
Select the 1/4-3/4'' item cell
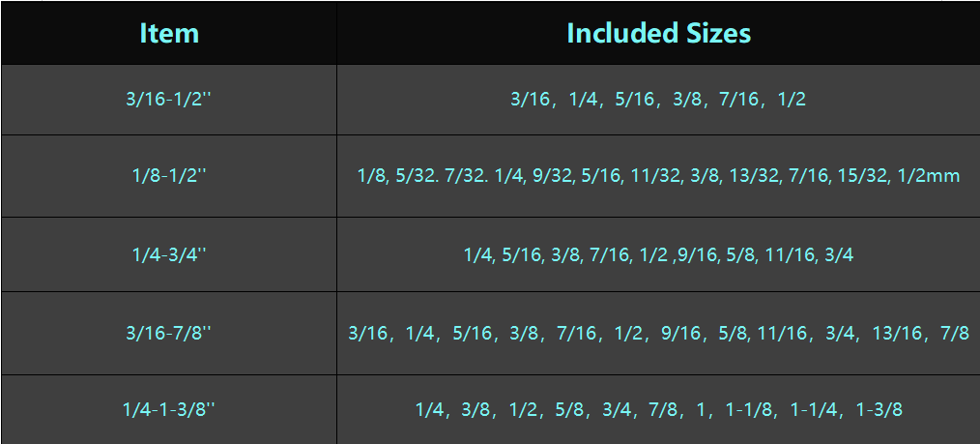pyautogui.click(x=169, y=254)
